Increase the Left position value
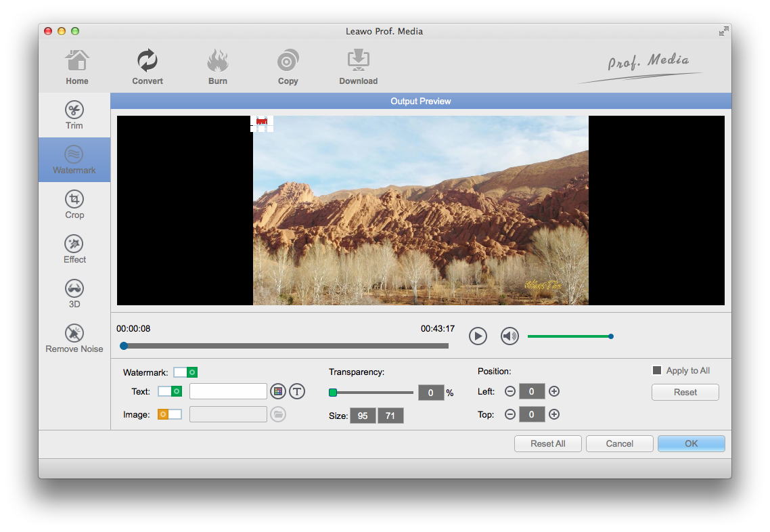770x532 pixels. tap(554, 391)
